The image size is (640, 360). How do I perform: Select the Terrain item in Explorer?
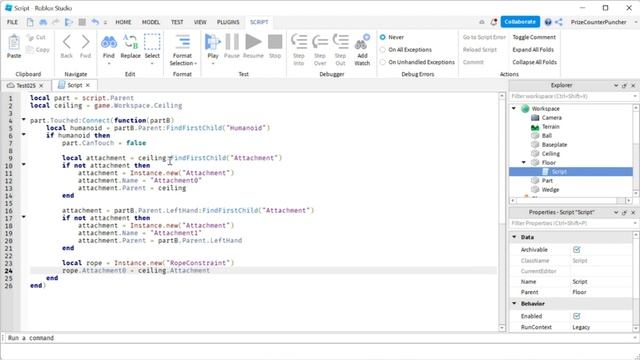[551, 127]
